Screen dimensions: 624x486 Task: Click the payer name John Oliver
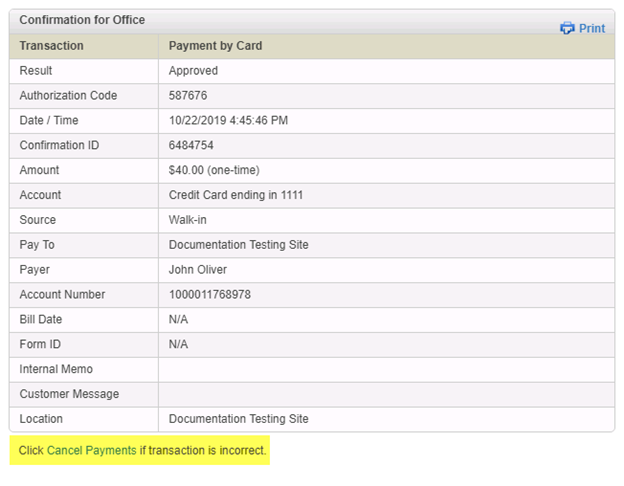pyautogui.click(x=198, y=270)
